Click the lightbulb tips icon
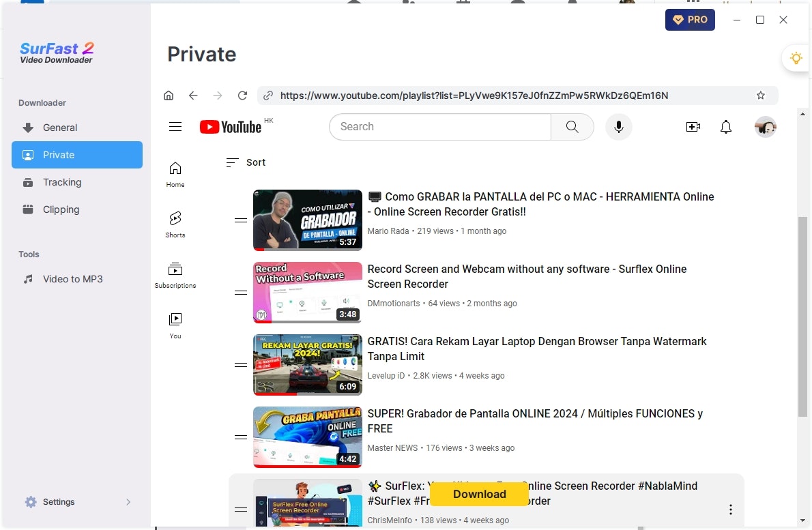This screenshot has height=530, width=812. pos(796,57)
